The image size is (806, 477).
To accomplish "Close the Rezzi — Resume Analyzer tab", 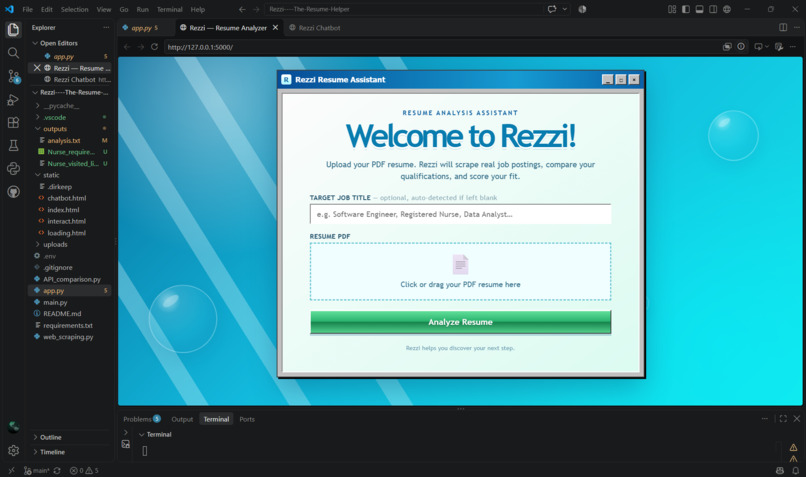I will click(276, 28).
